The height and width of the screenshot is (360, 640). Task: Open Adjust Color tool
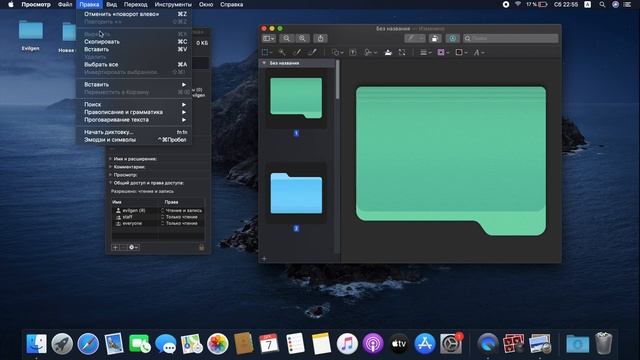point(388,52)
